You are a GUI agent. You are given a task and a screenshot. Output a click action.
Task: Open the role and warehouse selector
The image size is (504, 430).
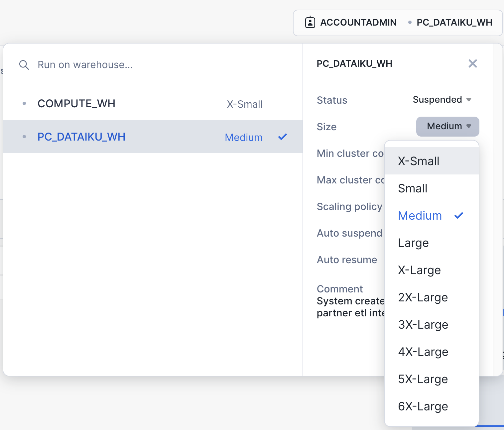click(x=398, y=23)
